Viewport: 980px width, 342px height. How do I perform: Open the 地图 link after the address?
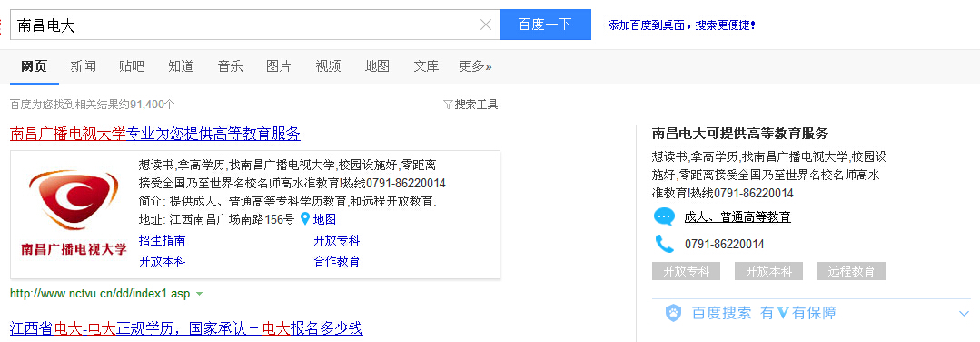pyautogui.click(x=324, y=219)
